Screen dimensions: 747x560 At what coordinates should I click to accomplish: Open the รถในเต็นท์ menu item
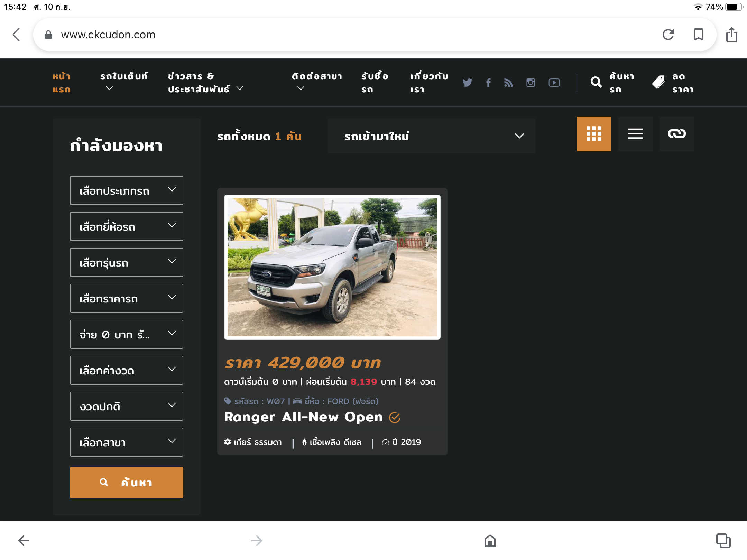tap(124, 76)
